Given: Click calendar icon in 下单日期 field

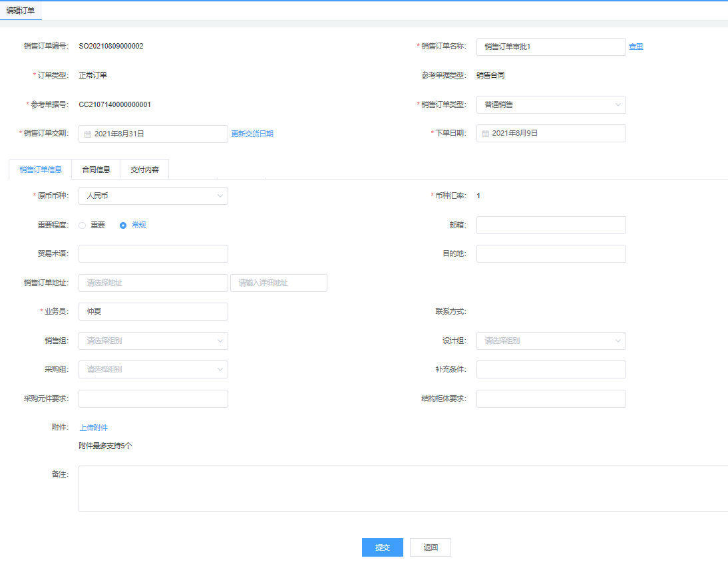Looking at the screenshot, I should coord(486,133).
